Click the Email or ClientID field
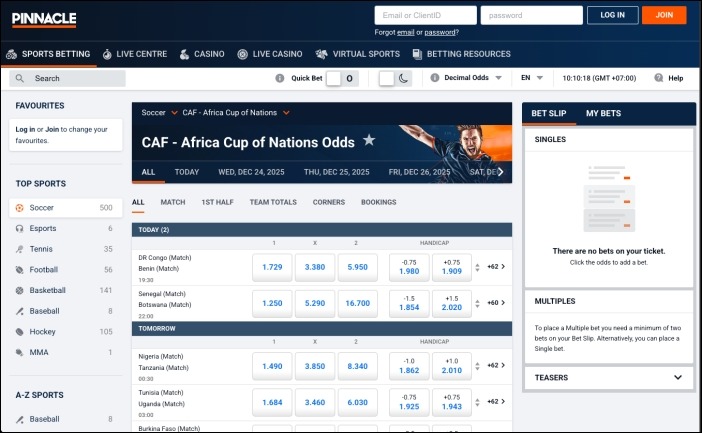The height and width of the screenshot is (433, 702). 425,15
